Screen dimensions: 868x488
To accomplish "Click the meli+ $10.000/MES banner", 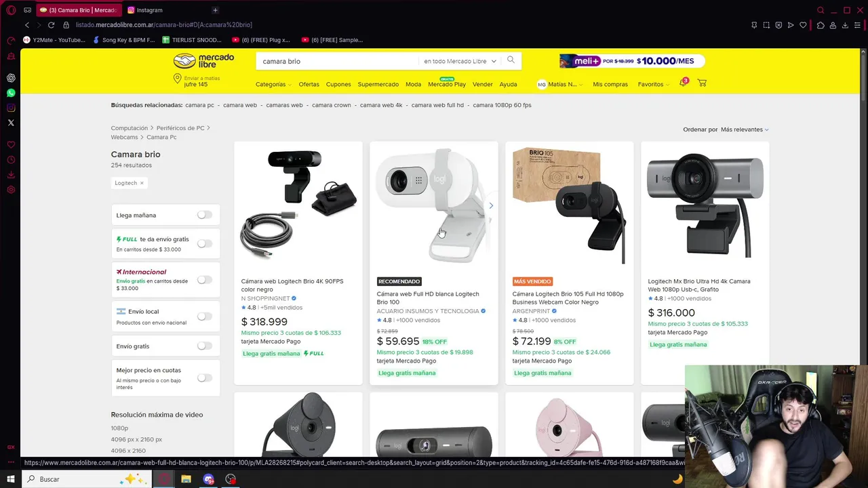I will tap(632, 61).
